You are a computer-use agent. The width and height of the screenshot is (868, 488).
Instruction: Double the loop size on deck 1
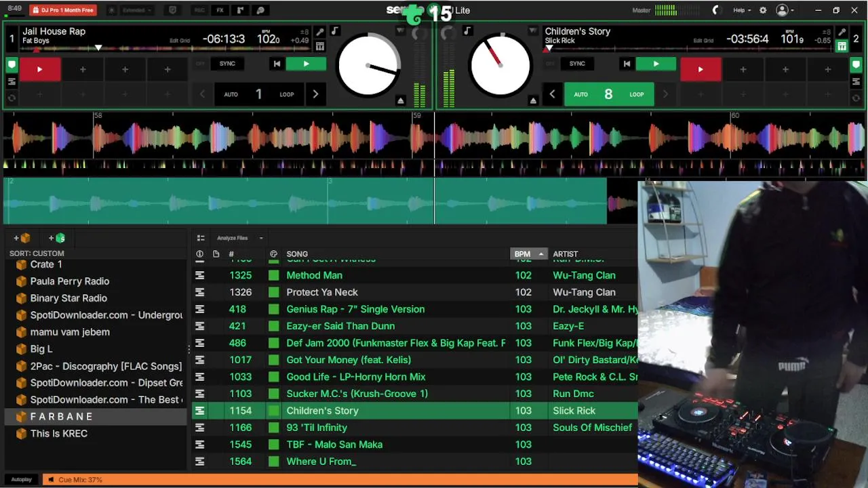click(315, 94)
